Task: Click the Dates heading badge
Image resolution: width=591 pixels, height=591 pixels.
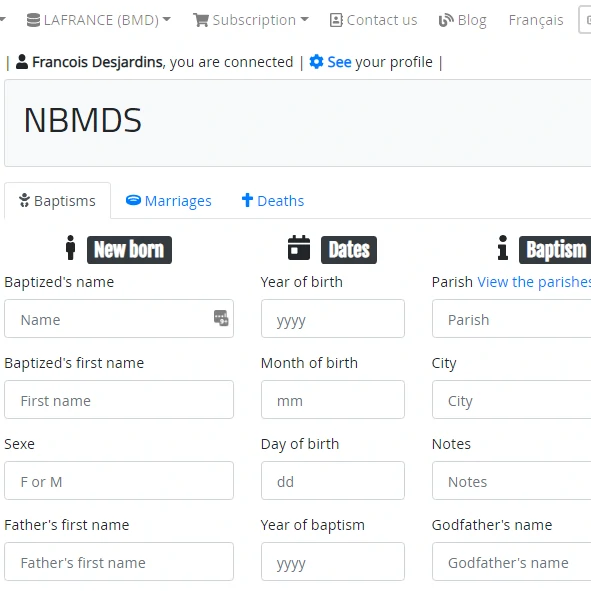Action: click(349, 250)
